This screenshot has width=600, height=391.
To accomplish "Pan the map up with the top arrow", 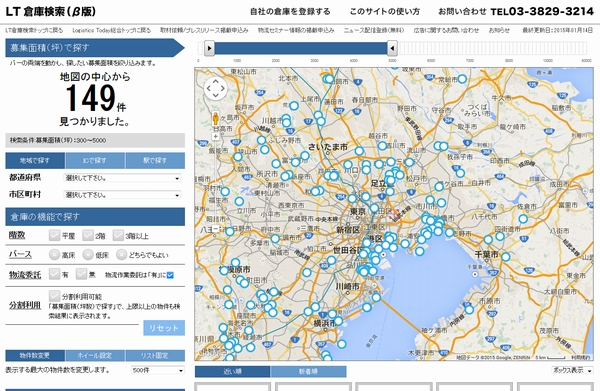I will click(x=215, y=81).
